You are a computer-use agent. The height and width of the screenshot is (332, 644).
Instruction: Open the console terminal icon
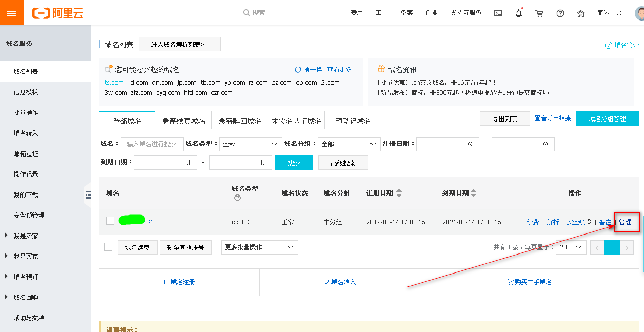(x=498, y=13)
